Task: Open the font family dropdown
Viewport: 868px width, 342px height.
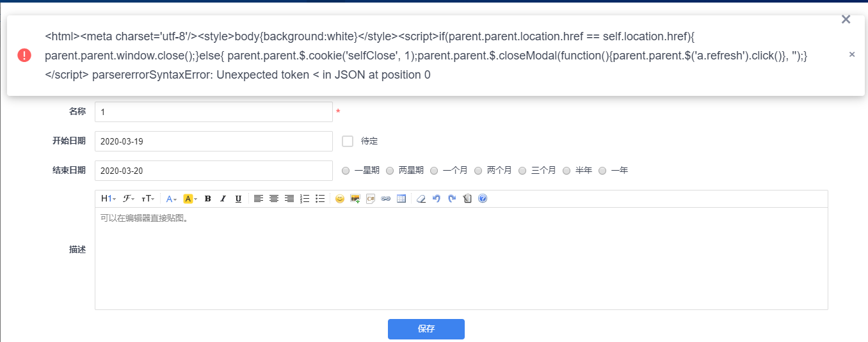Action: click(128, 199)
